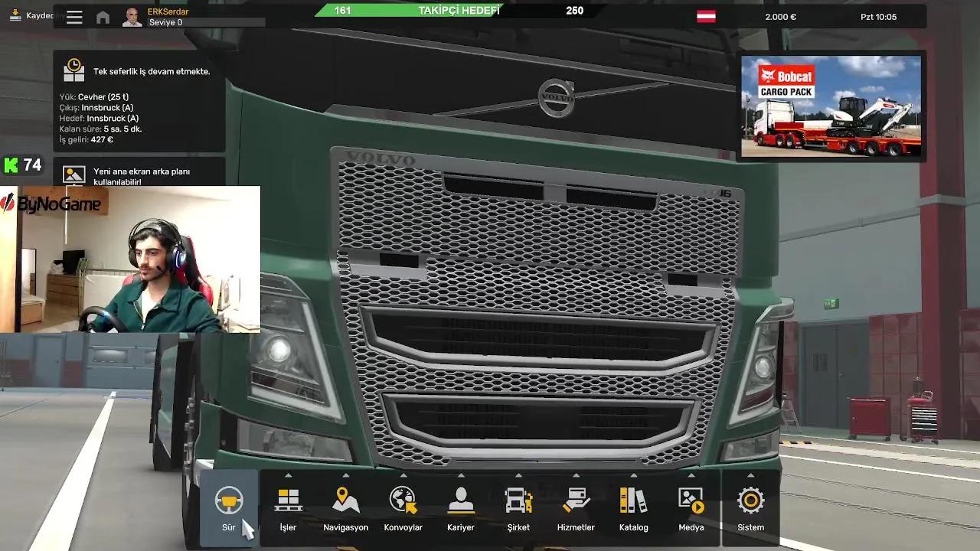Image resolution: width=980 pixels, height=551 pixels.
Task: Click the 'Hedef: Innsbruck (A)' line
Action: pos(100,119)
